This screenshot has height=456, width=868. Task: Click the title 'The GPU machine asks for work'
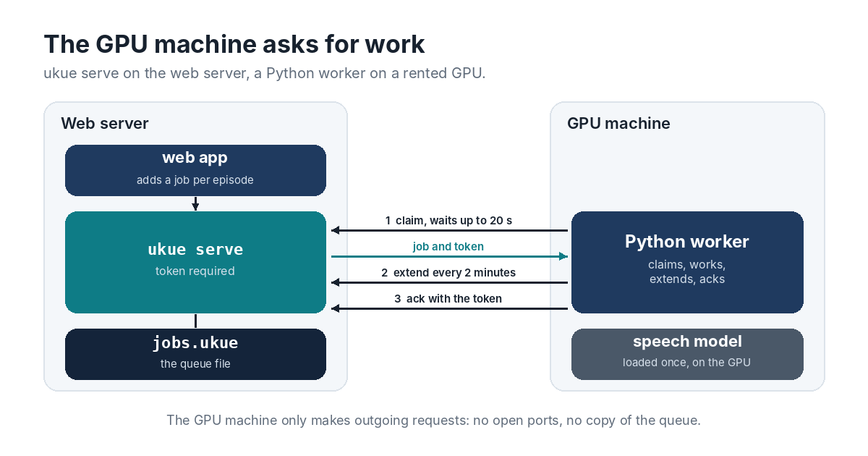click(x=234, y=44)
